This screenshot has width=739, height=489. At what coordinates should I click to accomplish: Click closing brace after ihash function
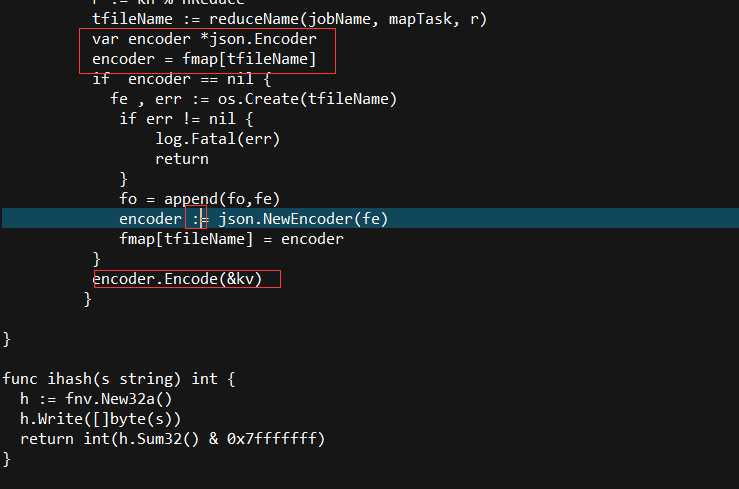pos(7,459)
